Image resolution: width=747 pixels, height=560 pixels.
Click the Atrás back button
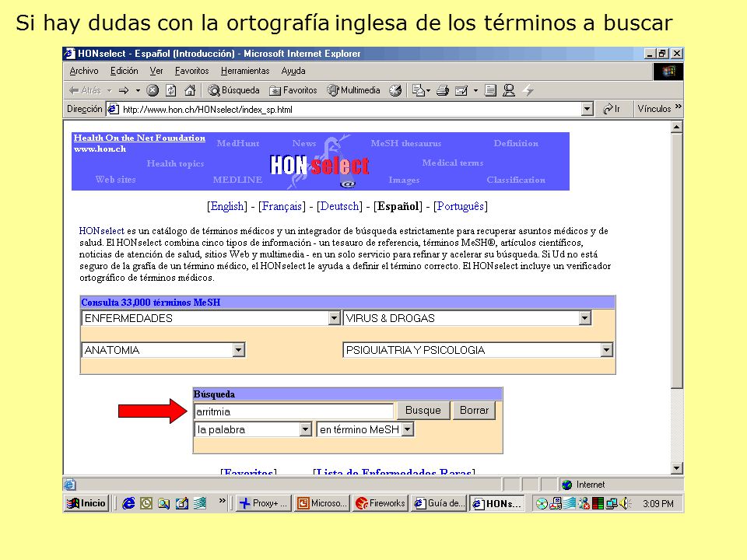[x=85, y=90]
